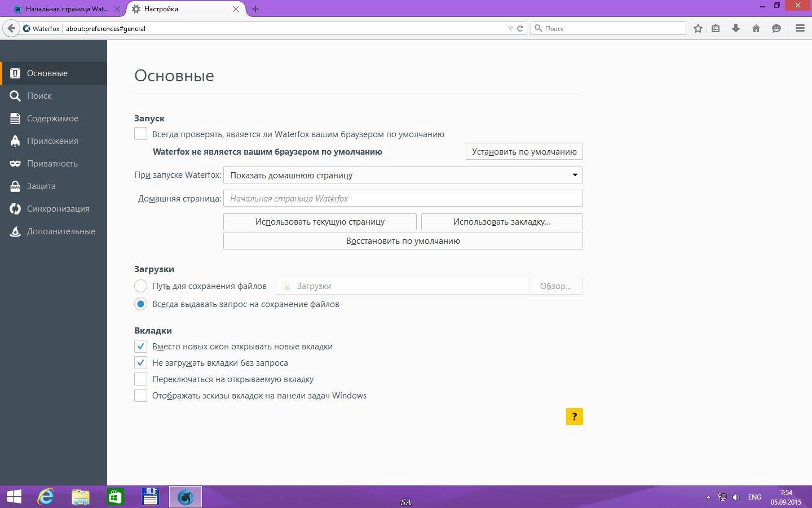Expand the При запуске Waterfox dropdown
Viewport: 812px width, 508px height.
point(403,175)
